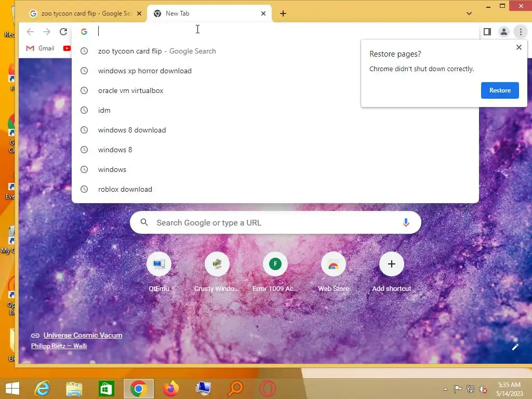Click the Restore button
The width and height of the screenshot is (532, 399).
(500, 90)
